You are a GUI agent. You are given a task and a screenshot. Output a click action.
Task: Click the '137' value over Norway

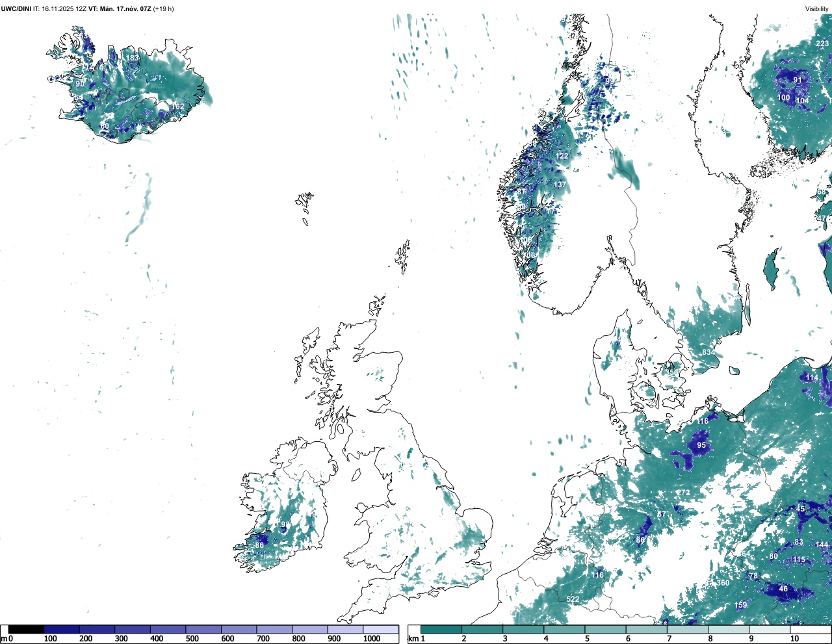560,185
